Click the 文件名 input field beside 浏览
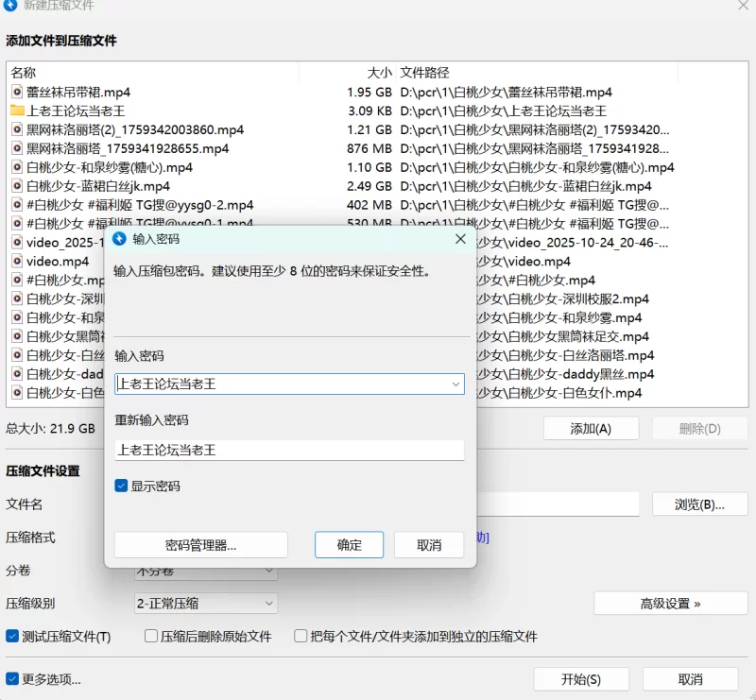This screenshot has width=756, height=700. [558, 504]
